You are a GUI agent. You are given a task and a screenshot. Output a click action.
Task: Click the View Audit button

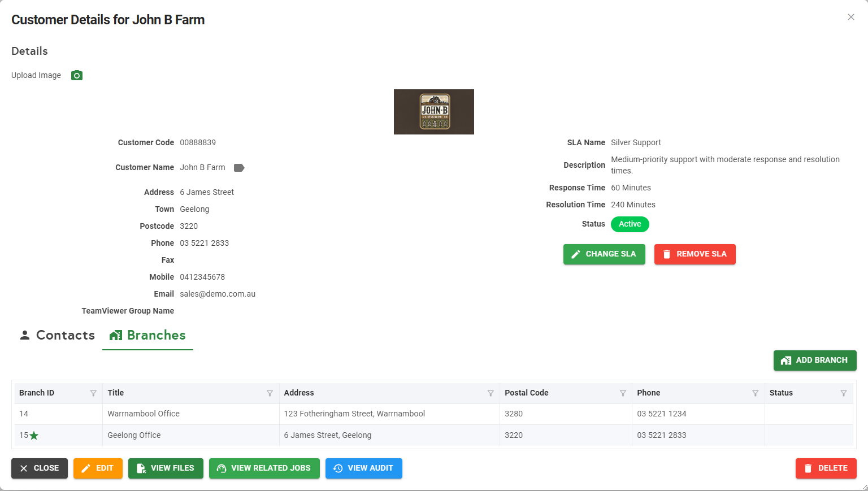pyautogui.click(x=363, y=468)
